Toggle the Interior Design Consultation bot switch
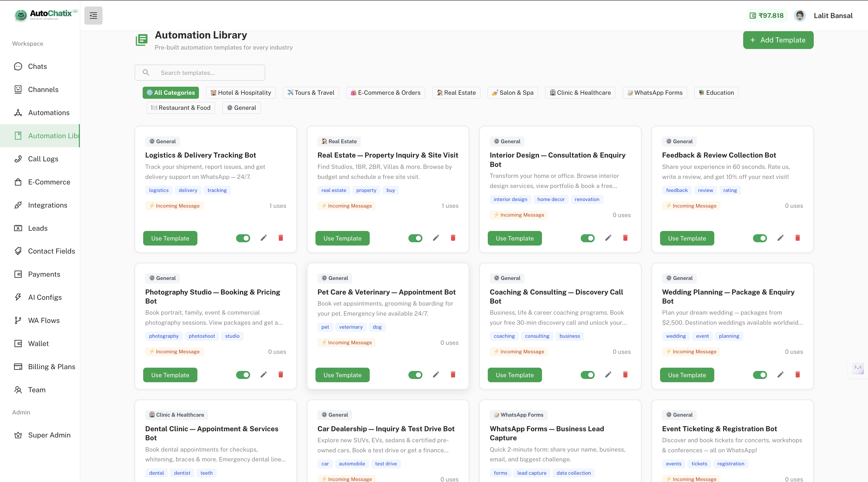This screenshot has width=868, height=482. tap(588, 238)
